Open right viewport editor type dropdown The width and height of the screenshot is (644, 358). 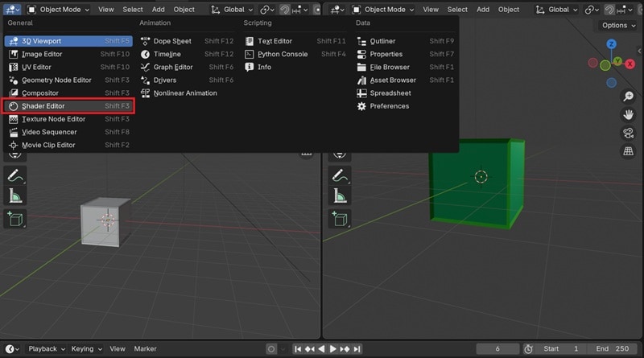pos(337,10)
